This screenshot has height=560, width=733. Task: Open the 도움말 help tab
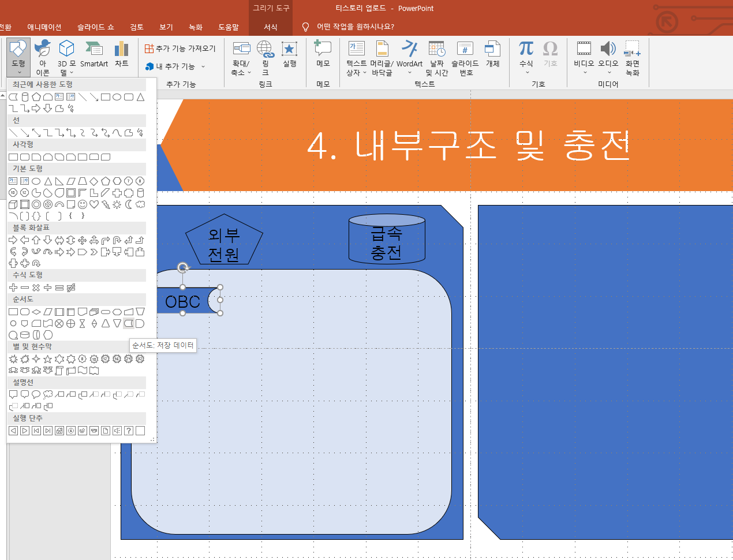[229, 27]
